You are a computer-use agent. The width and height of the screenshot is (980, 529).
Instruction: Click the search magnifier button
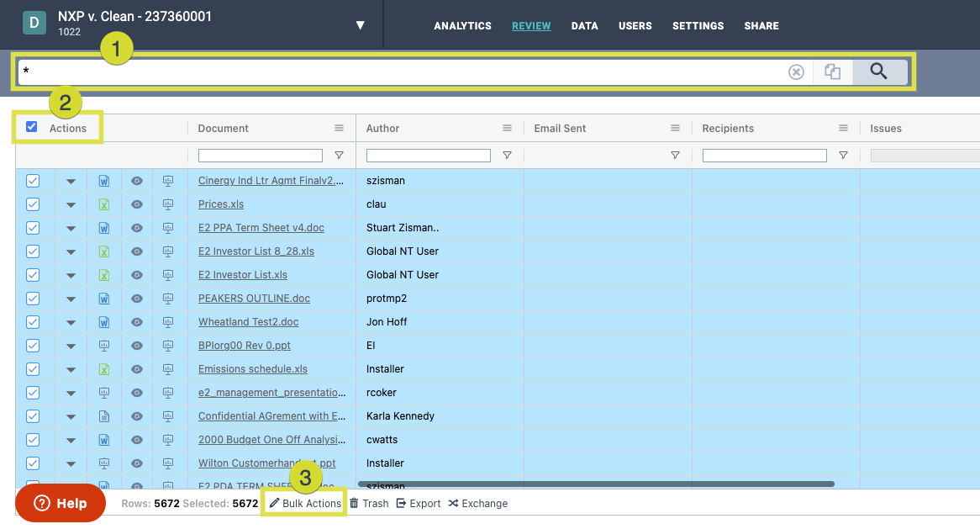[x=880, y=72]
